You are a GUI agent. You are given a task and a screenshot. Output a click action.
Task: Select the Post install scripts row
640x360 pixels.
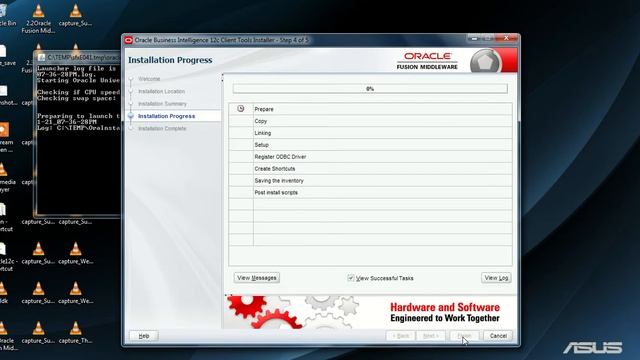[x=370, y=192]
